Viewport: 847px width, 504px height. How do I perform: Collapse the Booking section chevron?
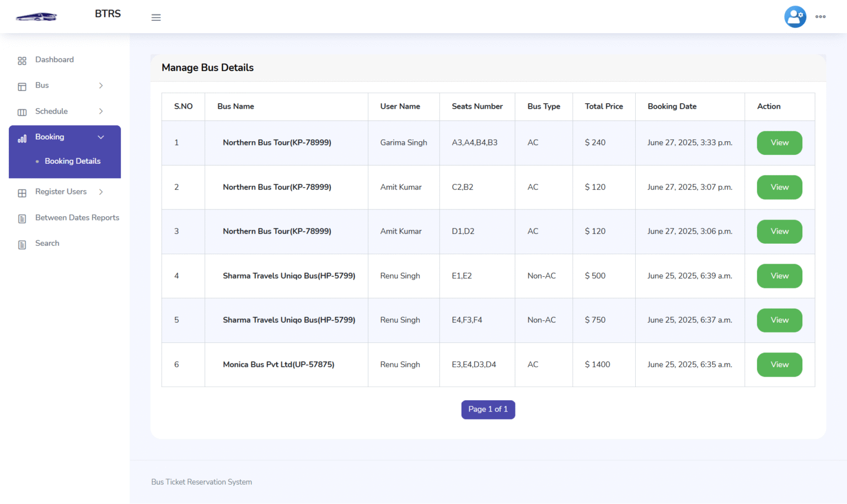coord(101,137)
